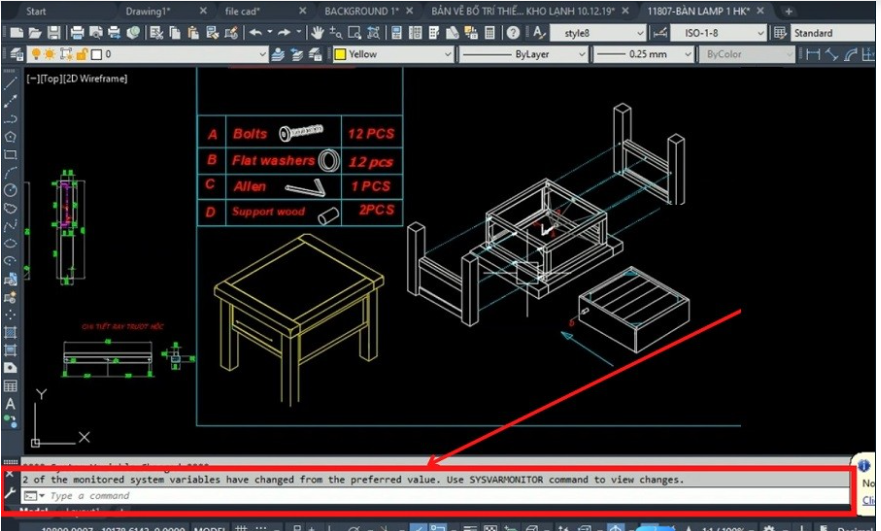The width and height of the screenshot is (881, 531).
Task: Select the Pan hand tool
Action: [317, 33]
